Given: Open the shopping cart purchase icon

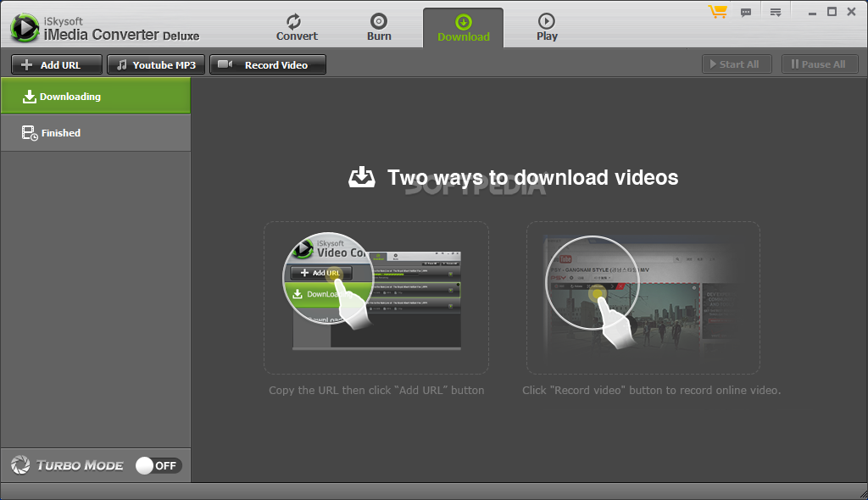Looking at the screenshot, I should coord(717,12).
